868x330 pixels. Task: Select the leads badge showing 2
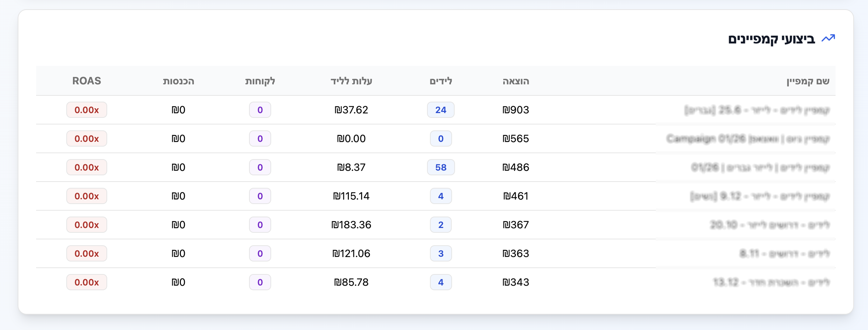(x=441, y=225)
